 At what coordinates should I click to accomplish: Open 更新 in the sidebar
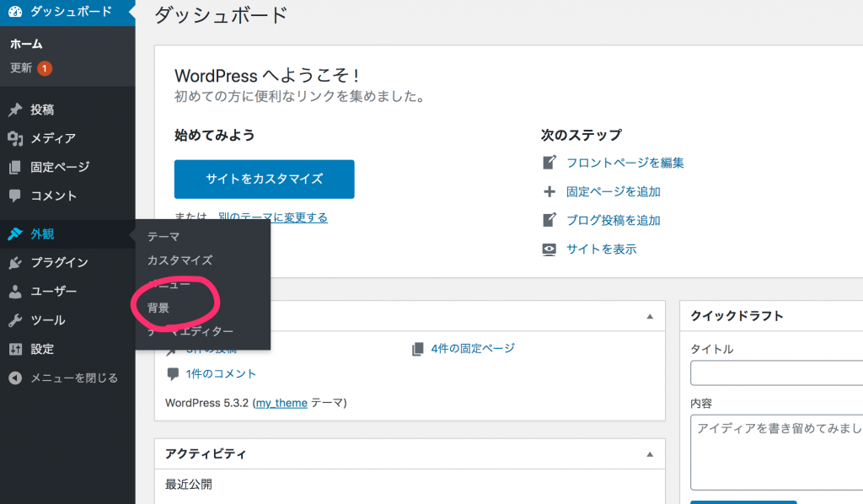[x=21, y=67]
